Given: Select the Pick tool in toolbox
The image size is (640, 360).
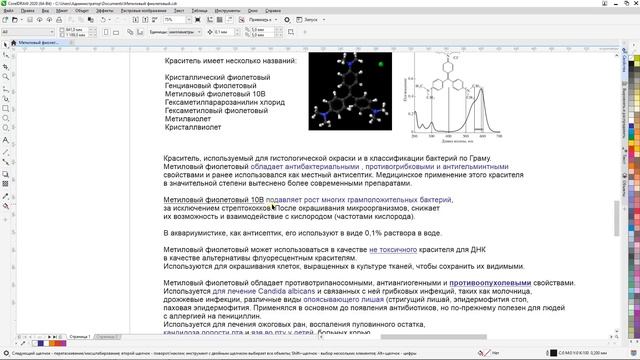Looking at the screenshot, I should point(5,44).
